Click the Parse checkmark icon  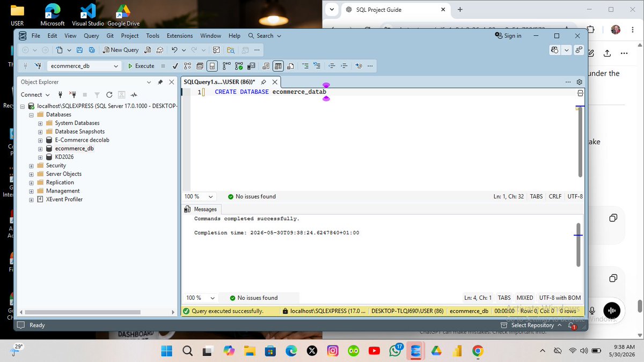point(175,66)
